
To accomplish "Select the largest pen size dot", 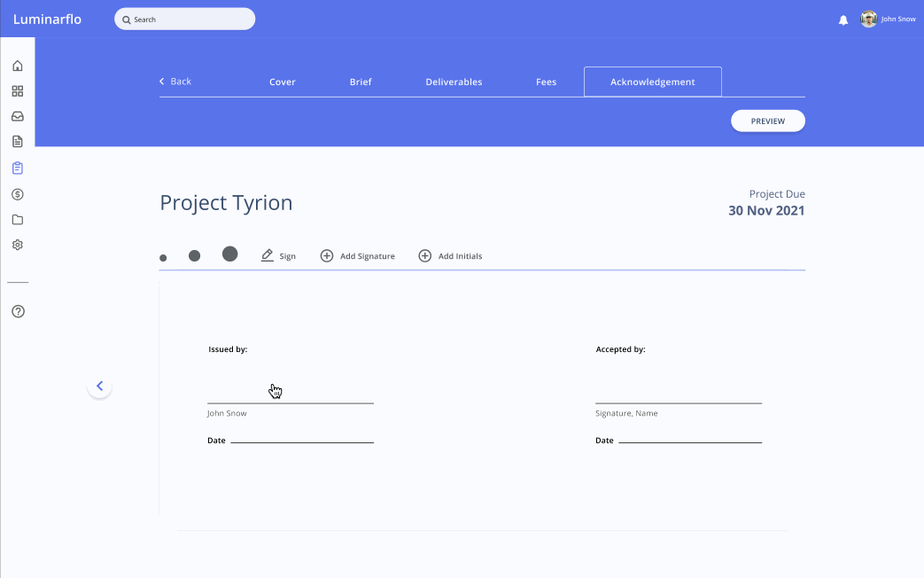I will coord(229,254).
